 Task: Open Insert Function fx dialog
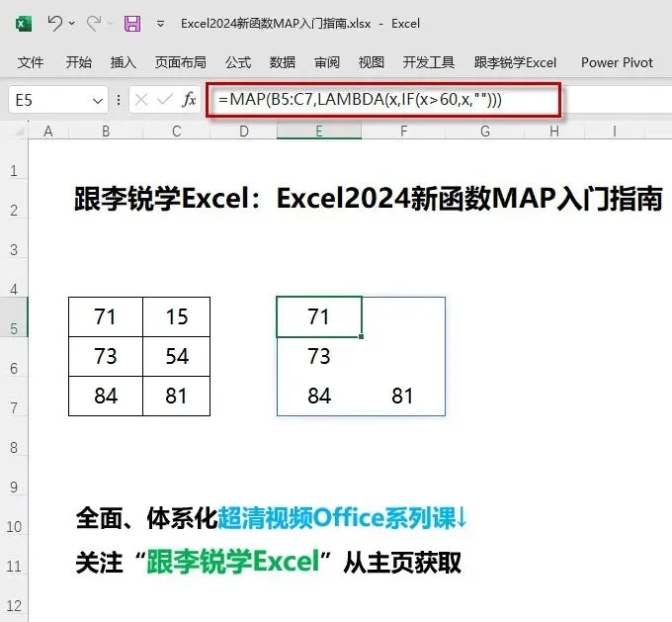coord(189,100)
